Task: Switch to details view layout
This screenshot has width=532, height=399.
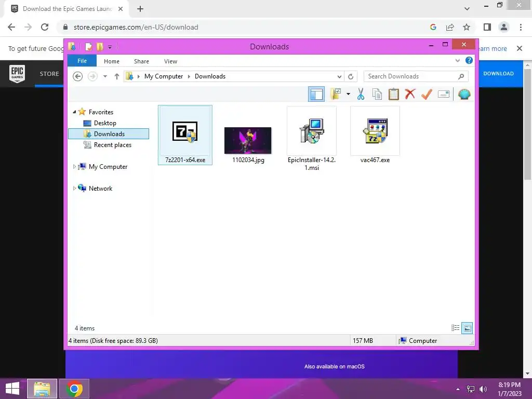Action: [x=455, y=328]
